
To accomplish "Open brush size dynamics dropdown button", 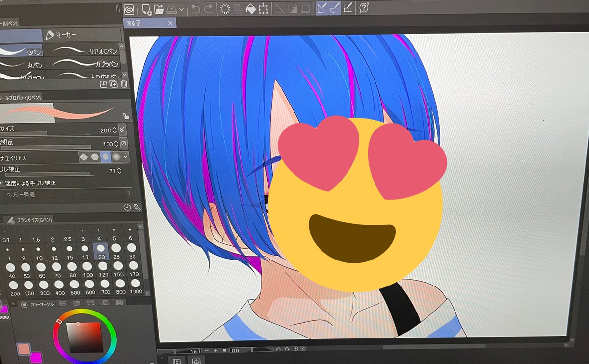I will pyautogui.click(x=122, y=130).
